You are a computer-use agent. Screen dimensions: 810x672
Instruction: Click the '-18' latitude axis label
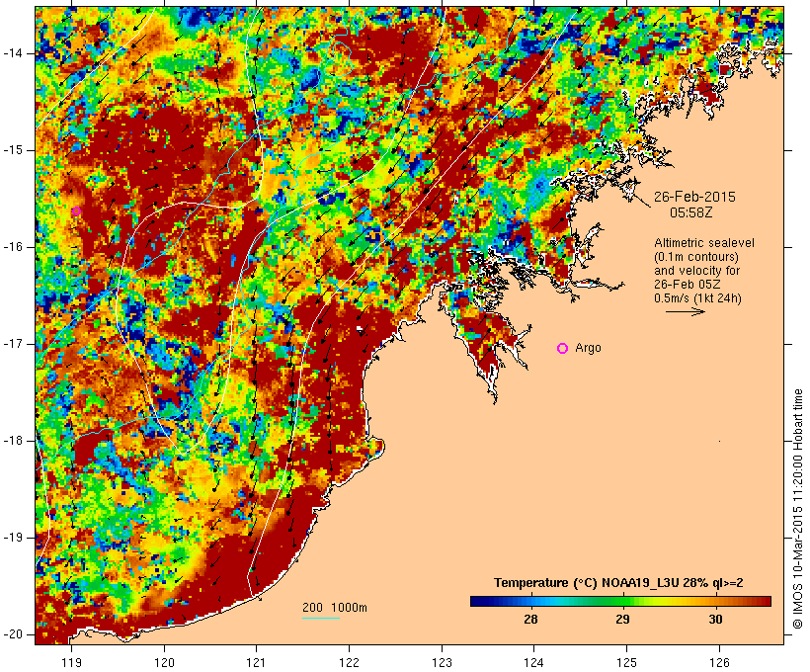(x=13, y=441)
